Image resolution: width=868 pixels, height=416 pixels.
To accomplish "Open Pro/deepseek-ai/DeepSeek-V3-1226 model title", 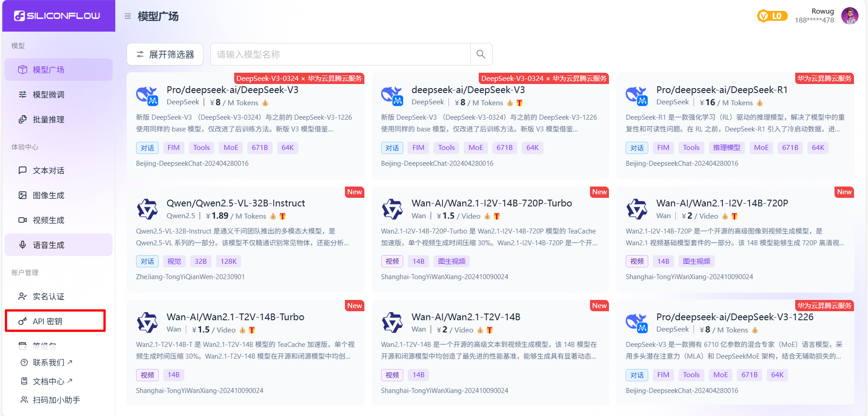I will click(x=735, y=317).
